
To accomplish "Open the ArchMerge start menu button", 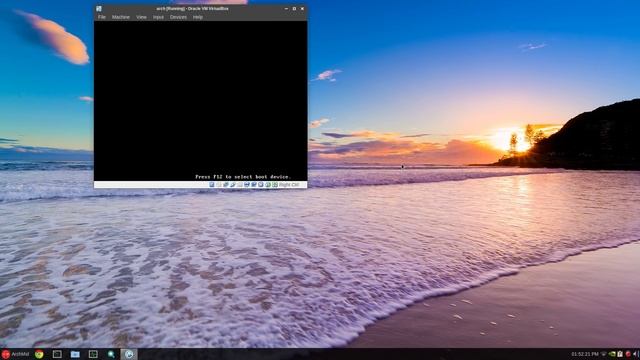I will 16,354.
